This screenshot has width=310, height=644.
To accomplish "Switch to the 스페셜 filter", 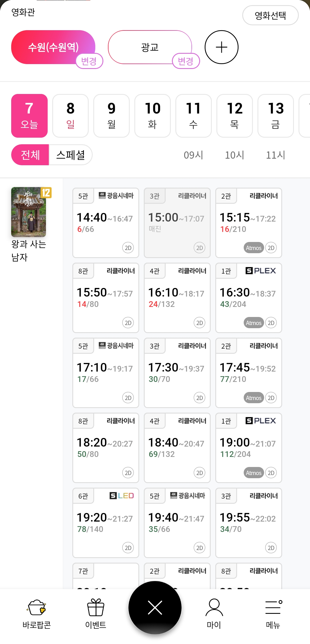I will point(71,155).
